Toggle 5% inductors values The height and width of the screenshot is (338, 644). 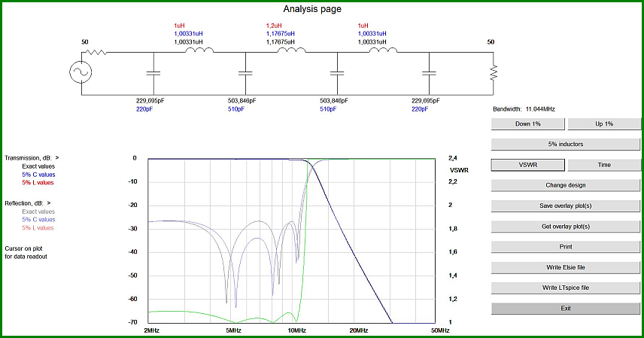pyautogui.click(x=566, y=145)
